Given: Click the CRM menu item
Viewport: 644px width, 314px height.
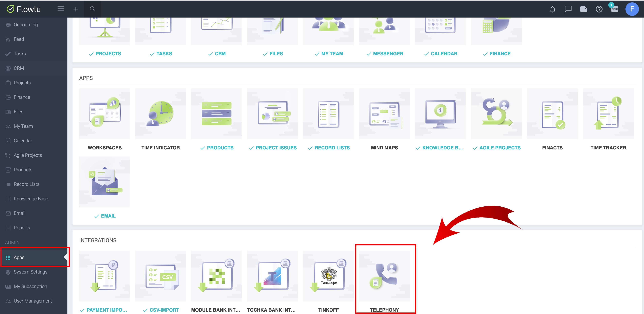Looking at the screenshot, I should click(x=19, y=68).
